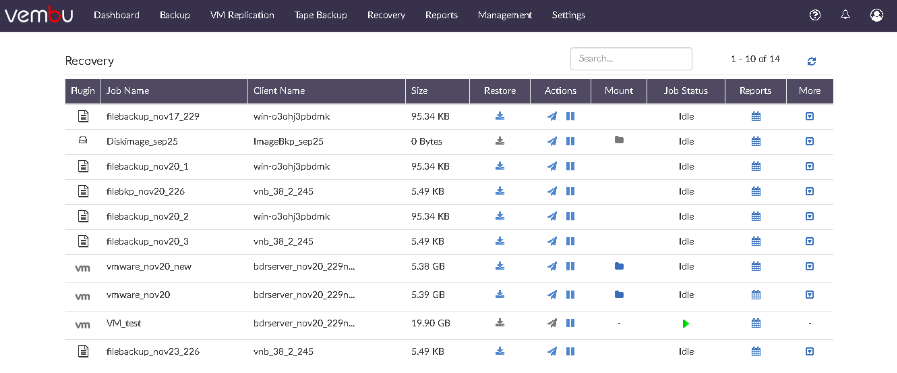View reports calendar for Diskimage_sep25
The image size is (897, 373).
[756, 141]
